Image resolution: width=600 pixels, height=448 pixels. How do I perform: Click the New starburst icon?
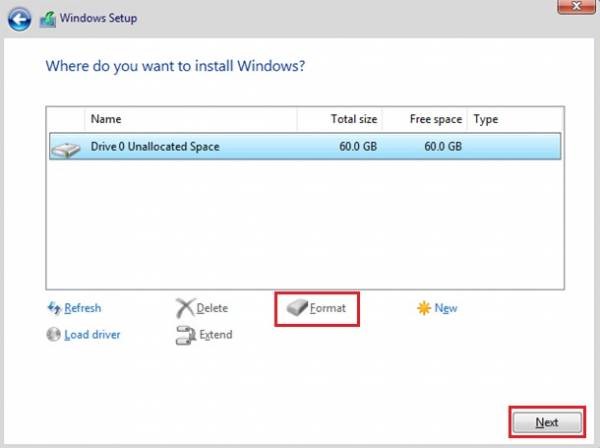(x=424, y=308)
